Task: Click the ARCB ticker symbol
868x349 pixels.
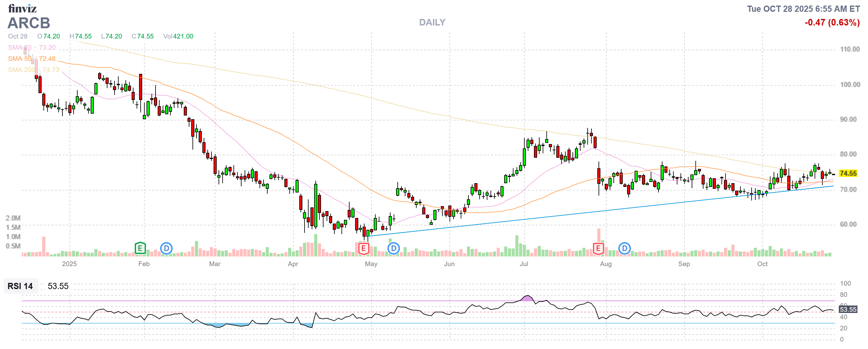Action: (x=29, y=23)
